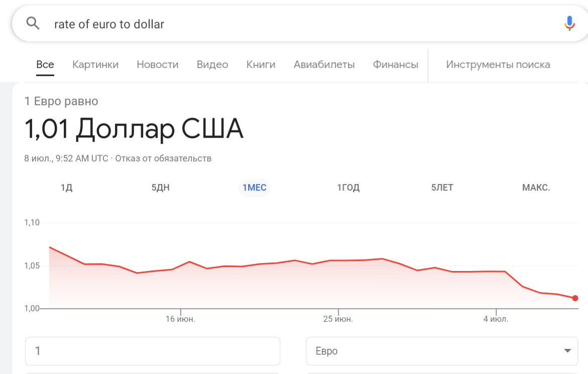This screenshot has width=588, height=374.
Task: Activate voice search microphone icon
Action: 569,23
